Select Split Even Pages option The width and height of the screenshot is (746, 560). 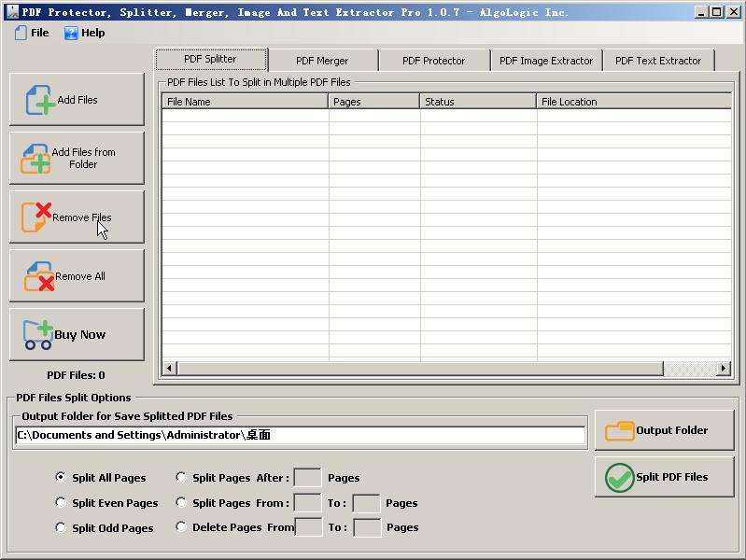[x=61, y=502]
